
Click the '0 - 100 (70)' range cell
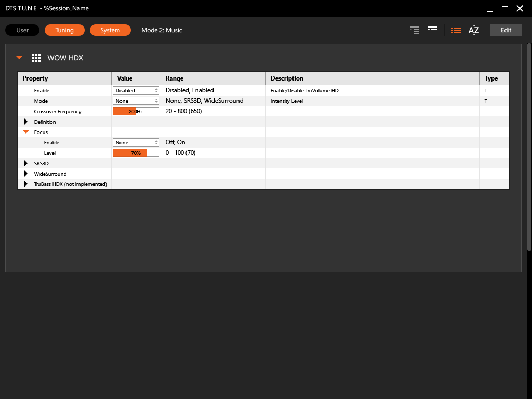(x=180, y=153)
